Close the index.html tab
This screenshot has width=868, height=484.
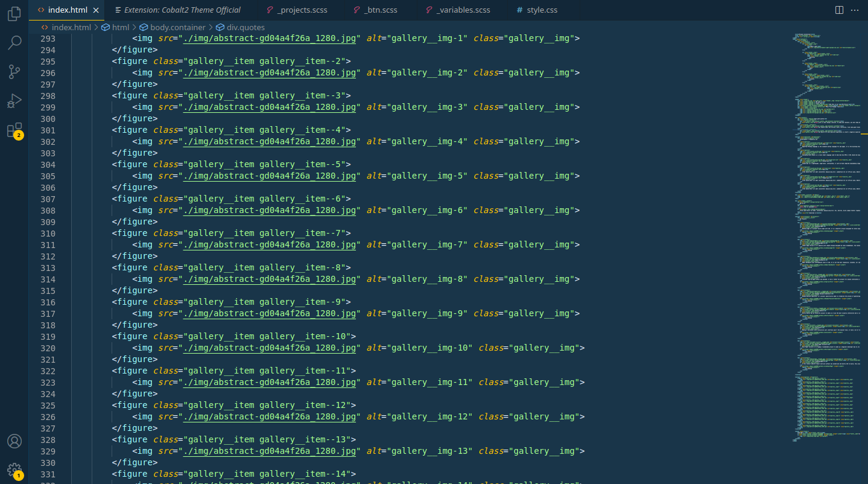(x=96, y=10)
